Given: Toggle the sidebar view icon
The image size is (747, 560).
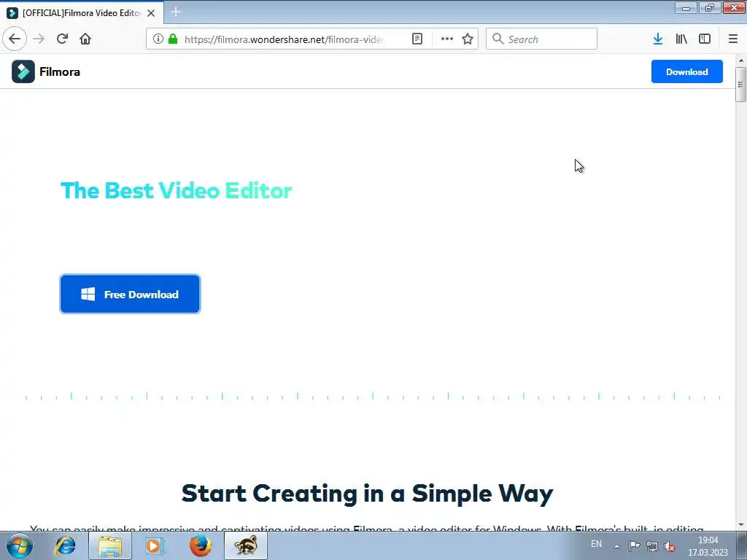Looking at the screenshot, I should tap(705, 39).
